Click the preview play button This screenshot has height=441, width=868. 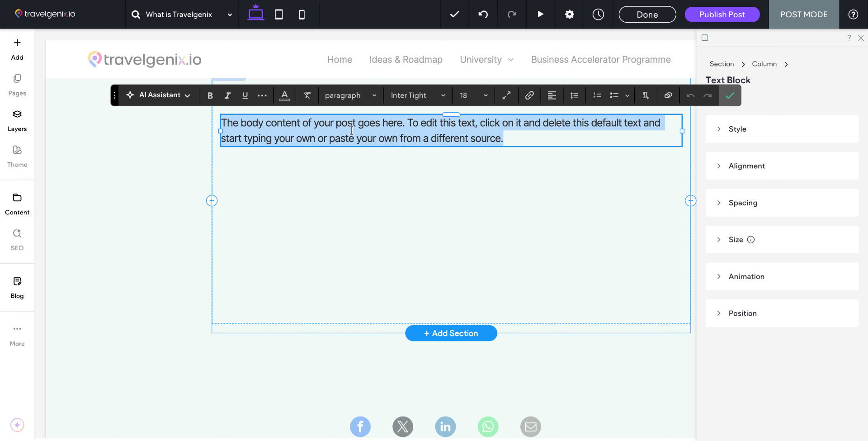pyautogui.click(x=540, y=14)
